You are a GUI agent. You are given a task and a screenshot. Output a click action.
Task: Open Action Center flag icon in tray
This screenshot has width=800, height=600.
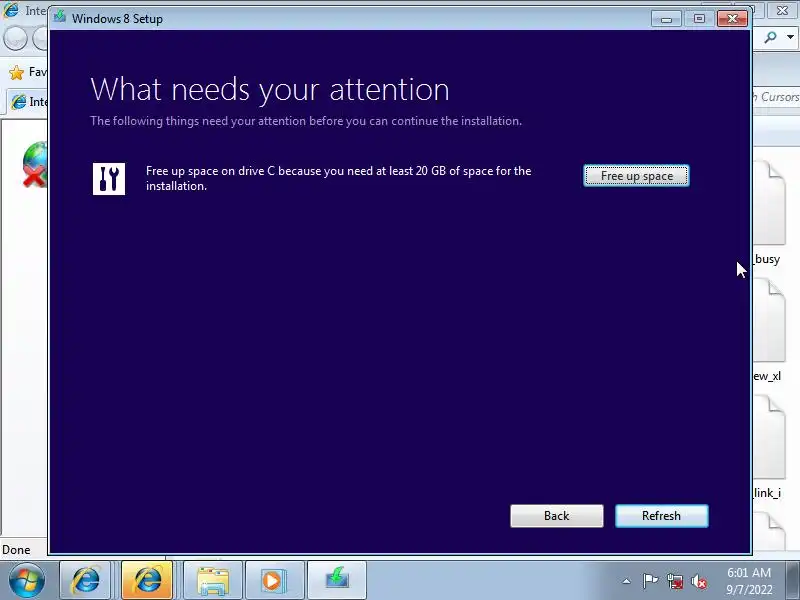tap(650, 581)
